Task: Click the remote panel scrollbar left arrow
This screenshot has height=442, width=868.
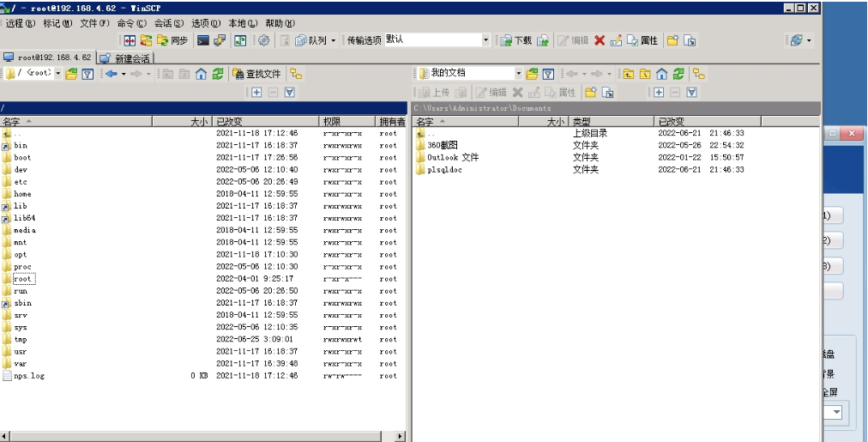Action: coord(4,437)
